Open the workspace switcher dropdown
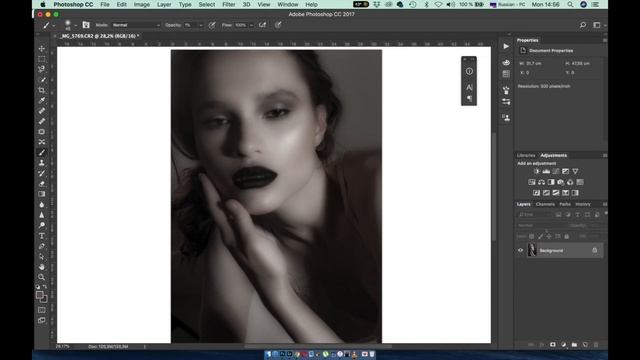The width and height of the screenshot is (640, 360). (598, 25)
